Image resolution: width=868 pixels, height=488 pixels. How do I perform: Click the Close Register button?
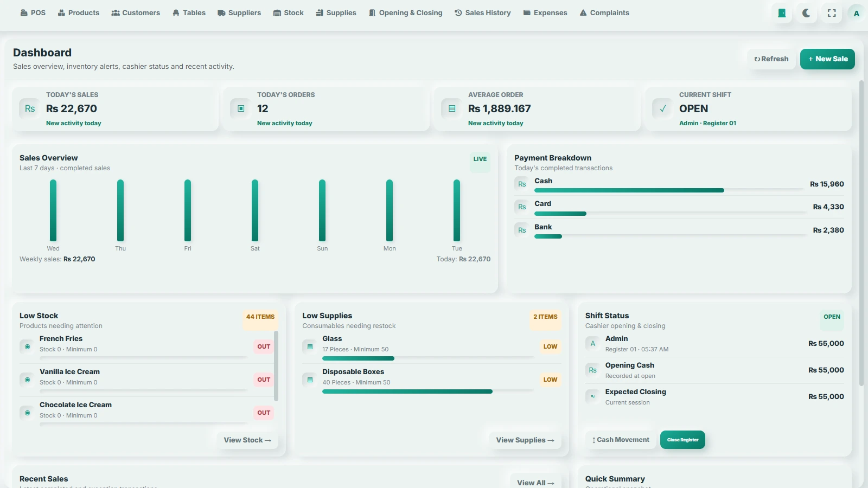pos(682,440)
